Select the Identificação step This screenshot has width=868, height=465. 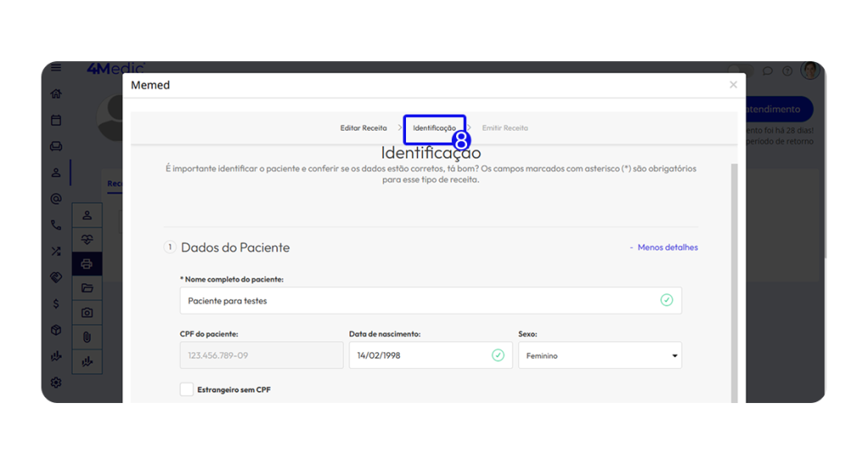click(434, 128)
